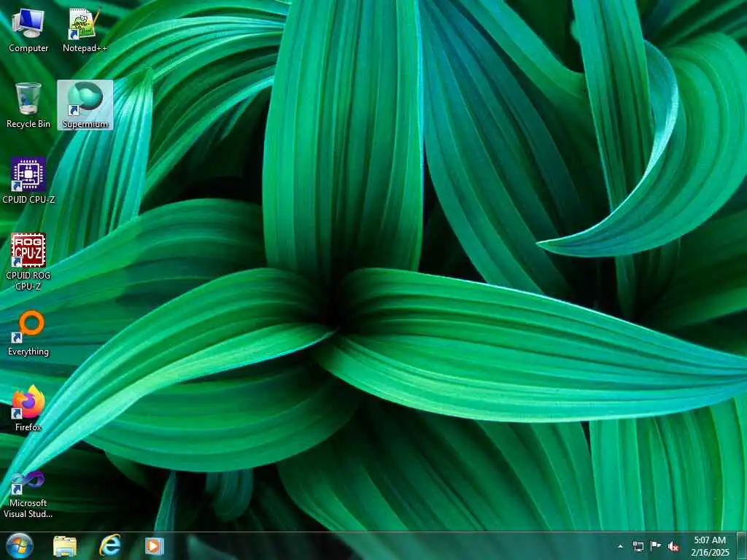Viewport: 747px width, 560px height.
Task: Select the Recycle Bin icon
Action: pos(28,105)
